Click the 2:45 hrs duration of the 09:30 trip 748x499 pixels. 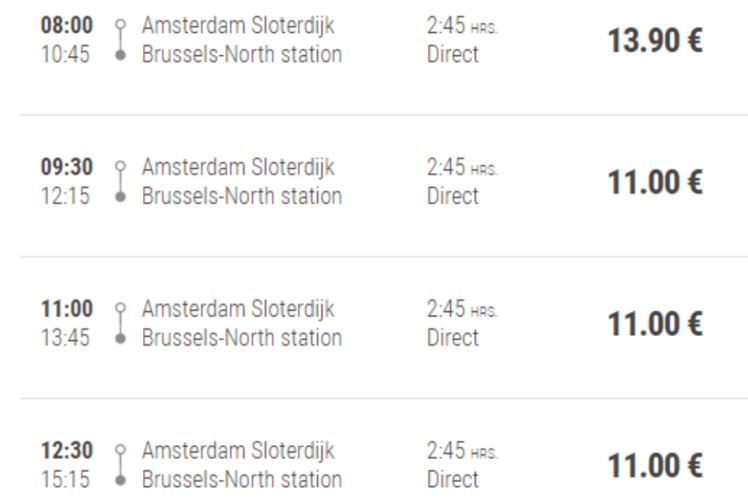(x=462, y=167)
